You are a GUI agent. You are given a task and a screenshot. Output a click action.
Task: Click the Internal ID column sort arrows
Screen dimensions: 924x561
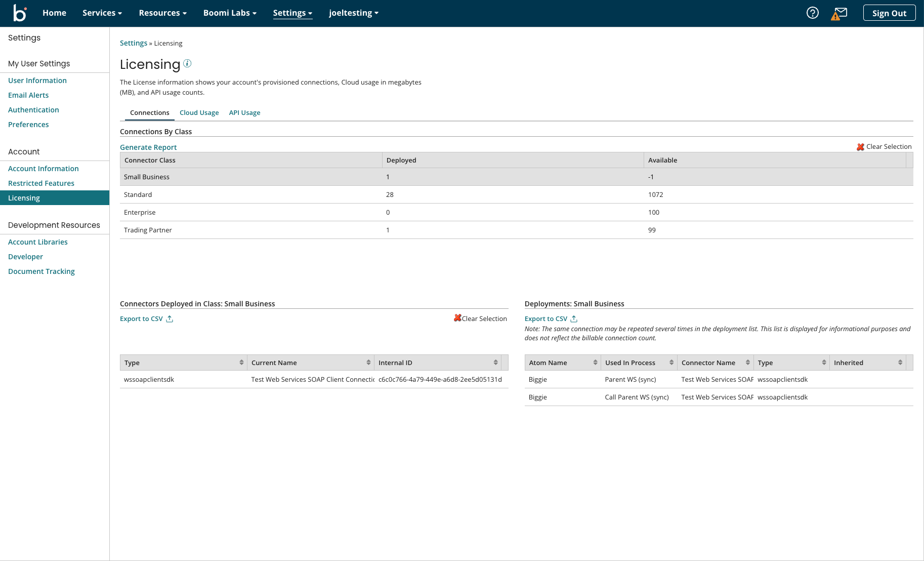click(x=495, y=363)
